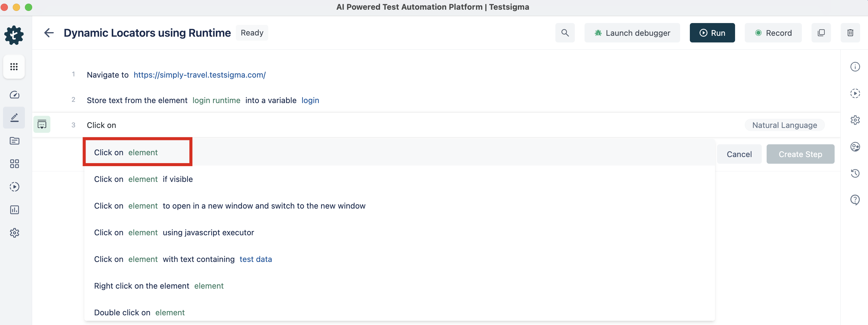Click the 'Dynamic Locators using Runtime' title
868x325 pixels.
pyautogui.click(x=147, y=33)
